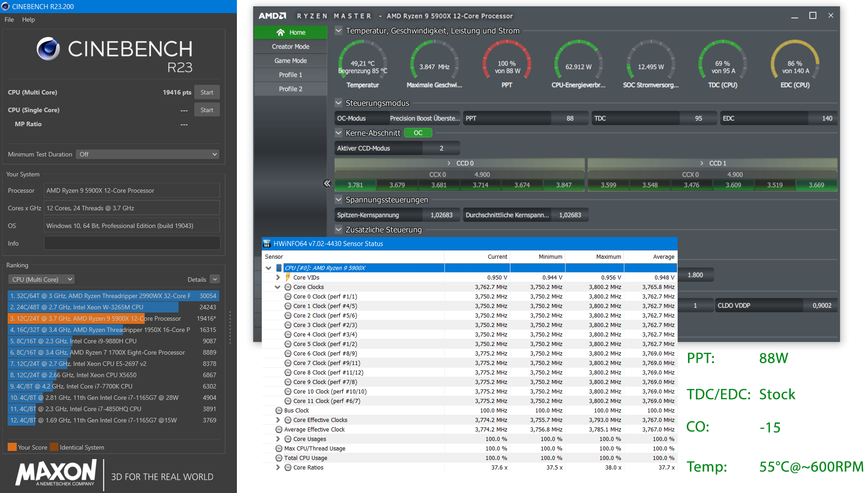Click the Cinebench R23 sphere logo

coord(48,48)
